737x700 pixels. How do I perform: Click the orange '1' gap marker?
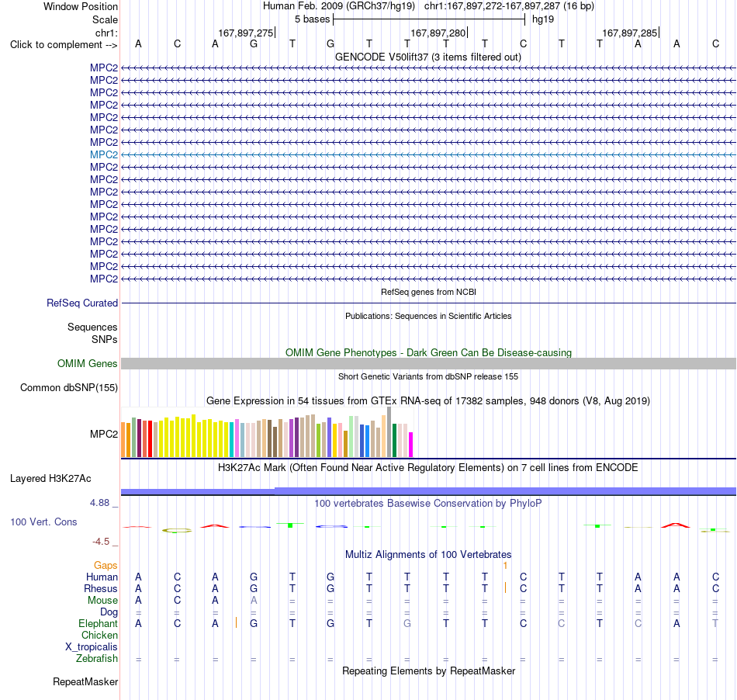point(505,566)
